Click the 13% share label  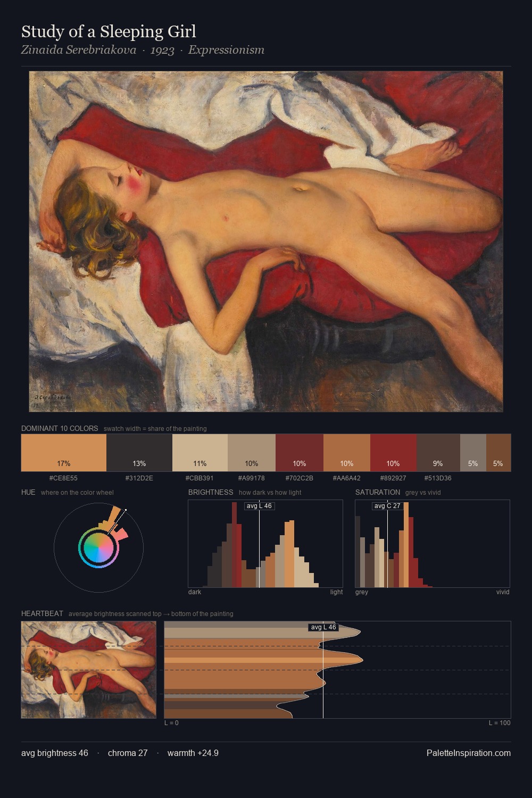point(139,463)
